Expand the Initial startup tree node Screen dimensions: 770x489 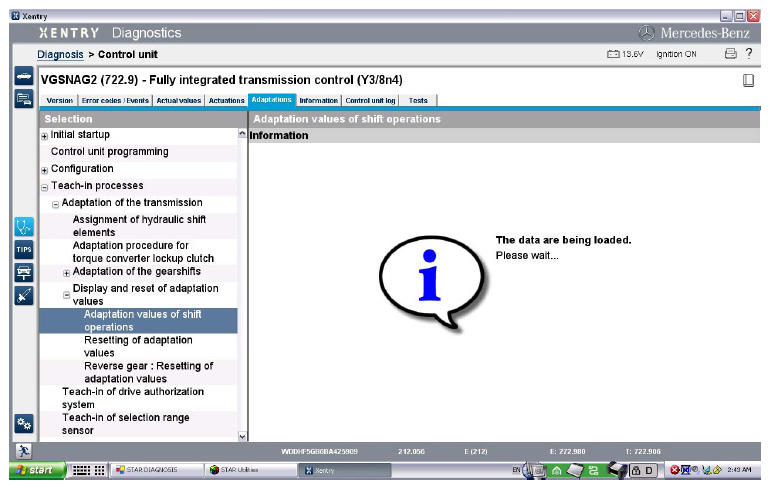[x=44, y=136]
